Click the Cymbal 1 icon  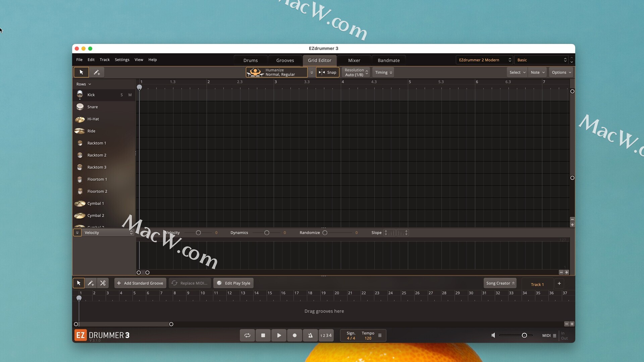point(80,203)
